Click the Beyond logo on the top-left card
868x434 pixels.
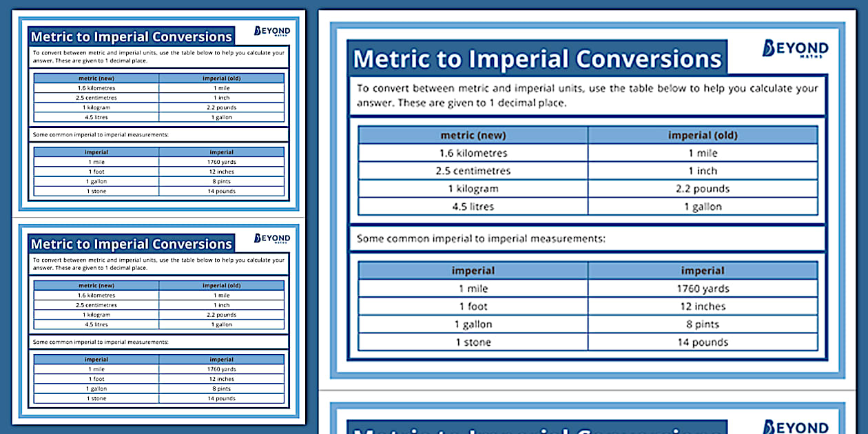(x=272, y=31)
